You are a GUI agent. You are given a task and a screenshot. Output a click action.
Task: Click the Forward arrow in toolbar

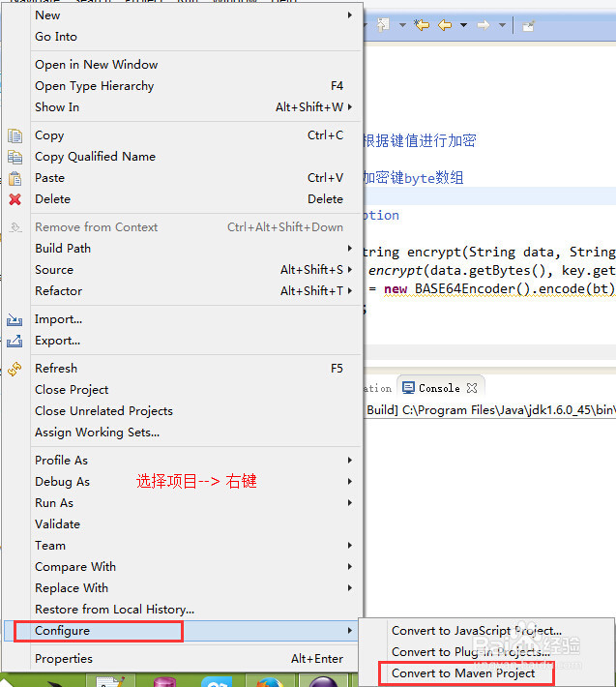click(484, 25)
